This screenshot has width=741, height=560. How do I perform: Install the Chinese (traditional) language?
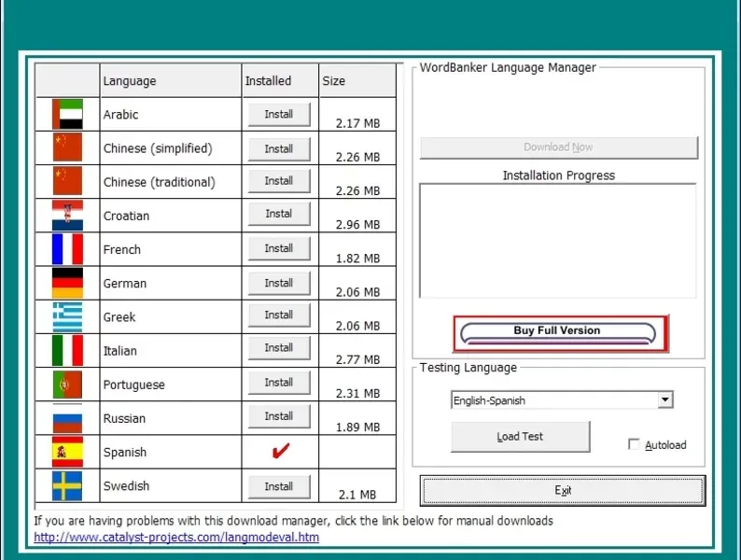point(279,181)
